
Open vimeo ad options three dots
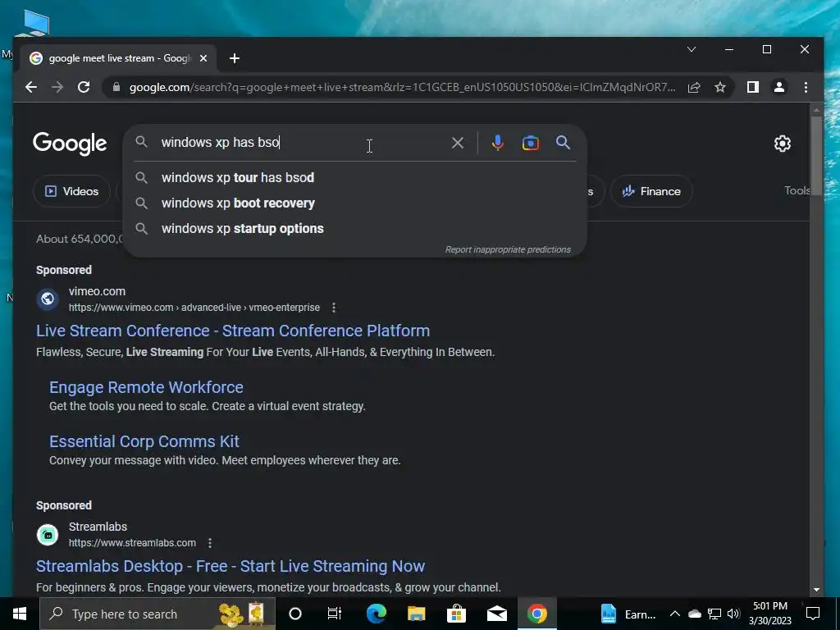point(334,308)
